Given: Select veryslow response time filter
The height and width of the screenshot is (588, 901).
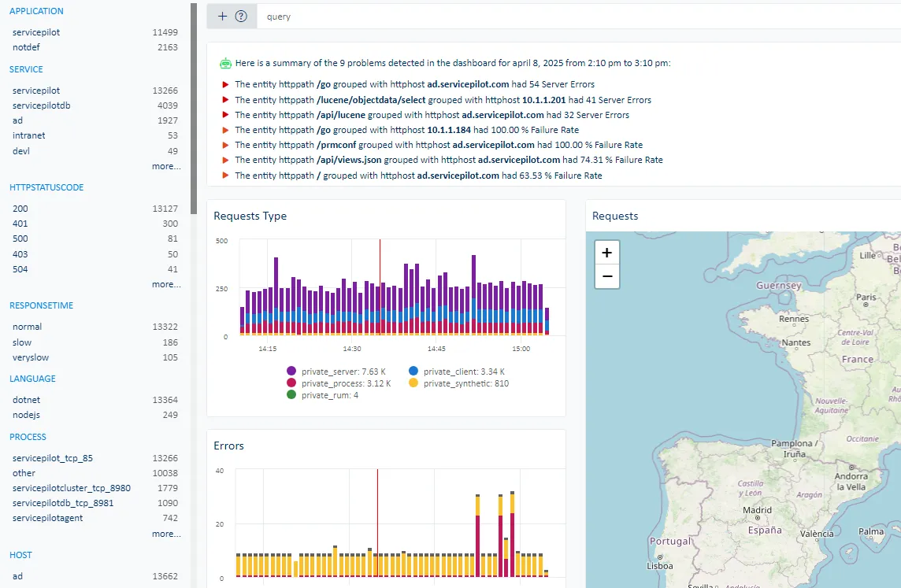Looking at the screenshot, I should tap(31, 357).
